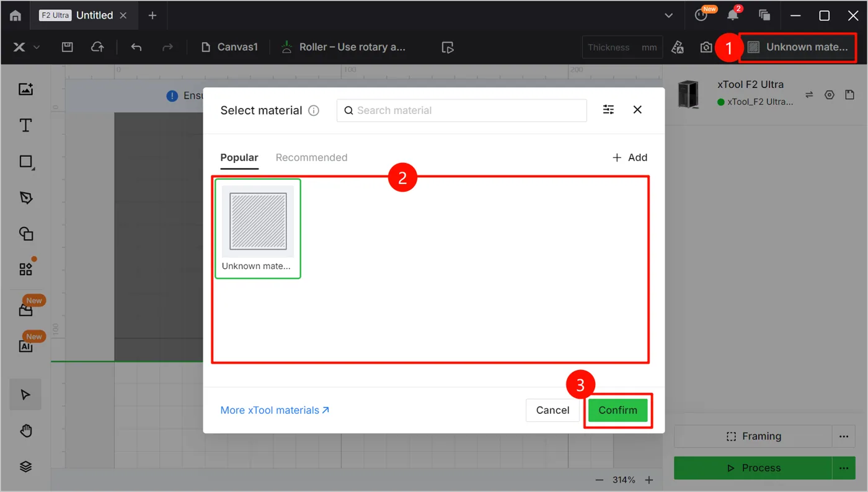Switch to the Popular tab

pyautogui.click(x=239, y=157)
